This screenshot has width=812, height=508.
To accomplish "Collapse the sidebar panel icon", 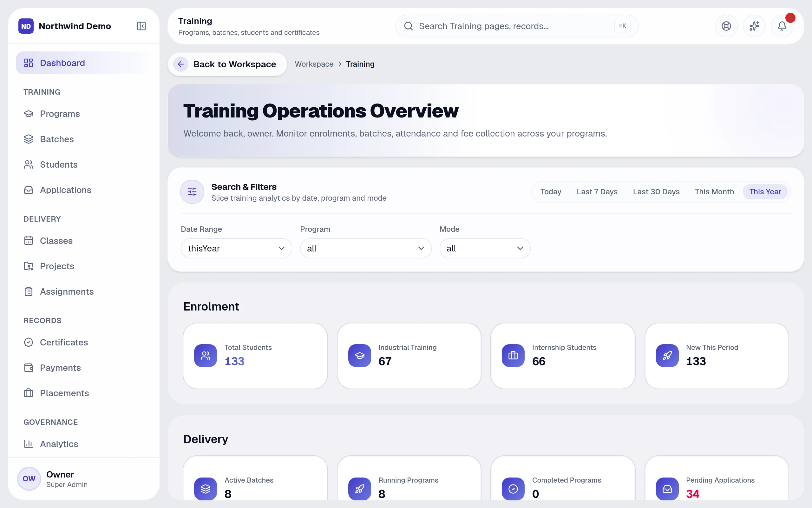I will (x=141, y=26).
